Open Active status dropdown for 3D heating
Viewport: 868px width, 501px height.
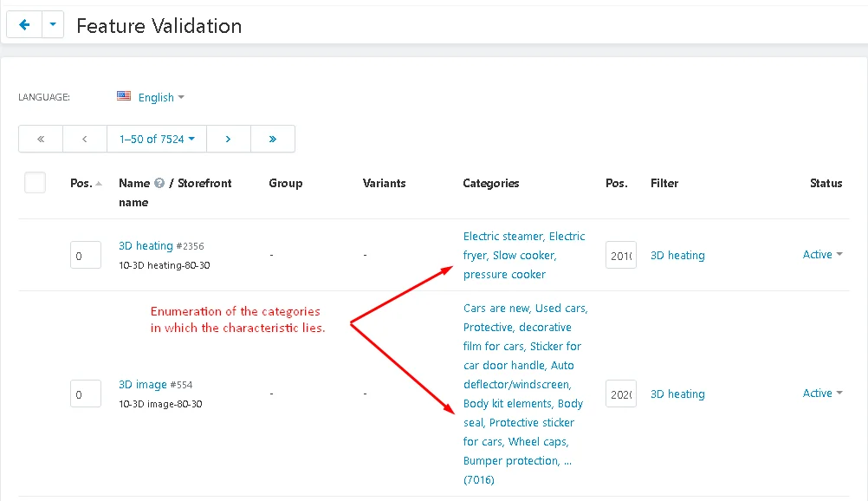point(822,255)
